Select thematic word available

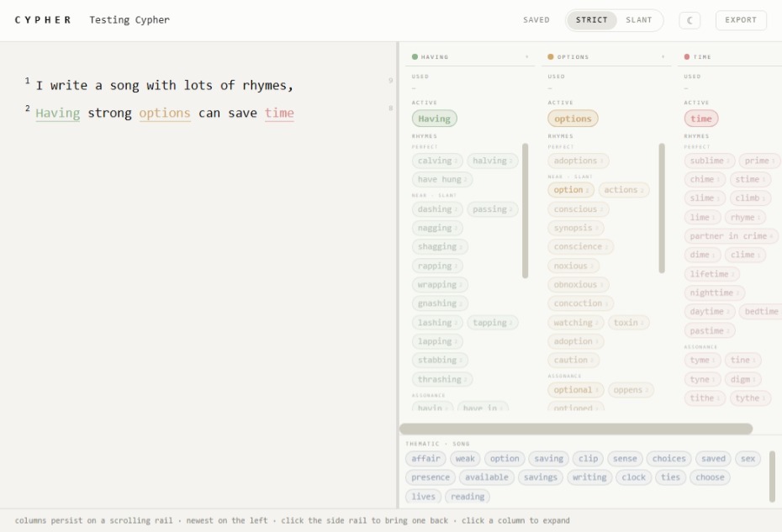coord(486,477)
